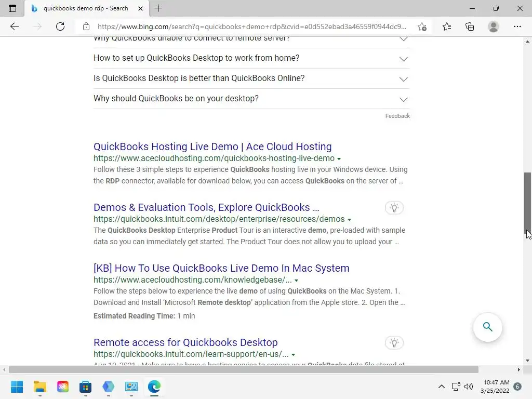Click lightbulb icon for Remote access result
This screenshot has height=399, width=532.
click(x=394, y=343)
